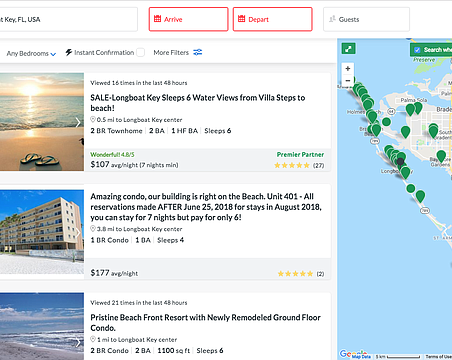Select the dark gray map pin
The width and height of the screenshot is (452, 360).
coord(400,163)
